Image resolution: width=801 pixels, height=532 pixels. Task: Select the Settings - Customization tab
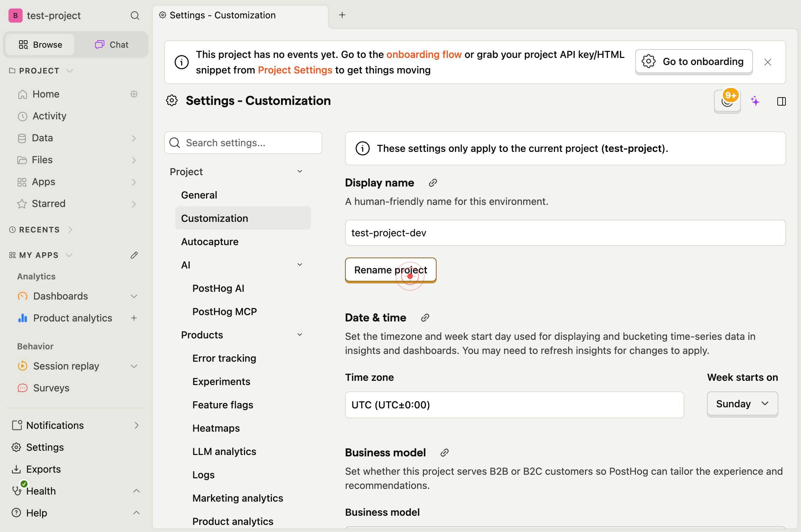tap(240, 15)
